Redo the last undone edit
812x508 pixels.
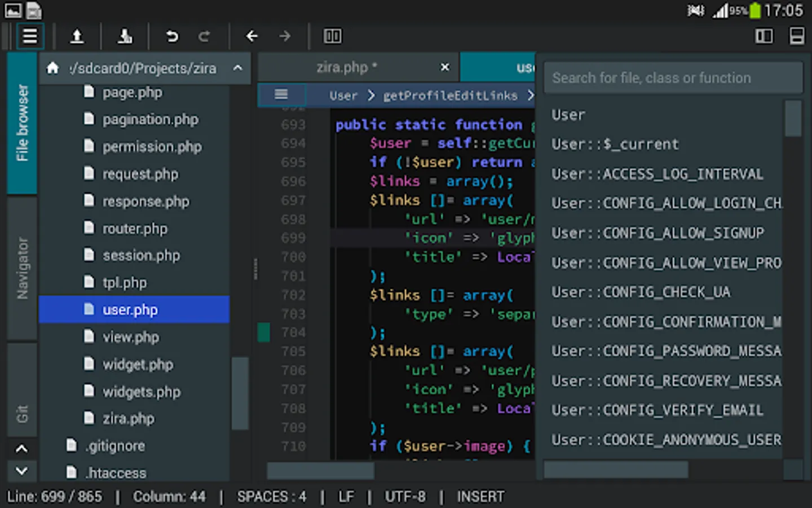tap(204, 37)
